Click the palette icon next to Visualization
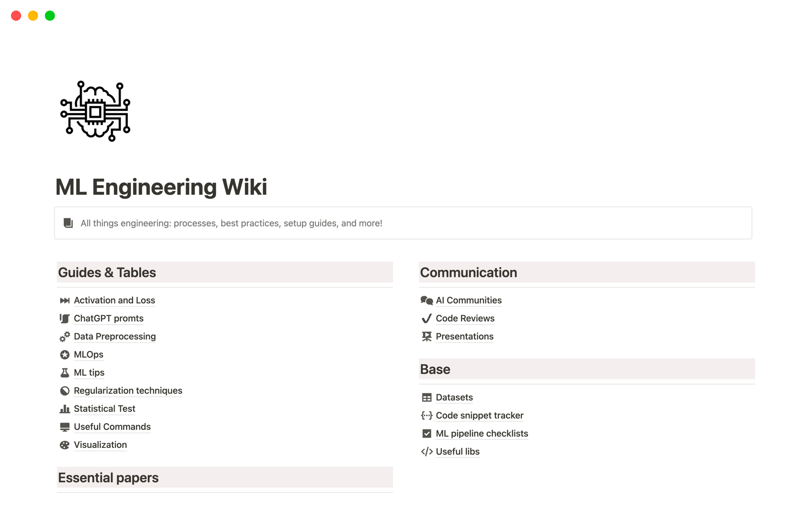Screen dimensions: 812x508 coord(64,445)
